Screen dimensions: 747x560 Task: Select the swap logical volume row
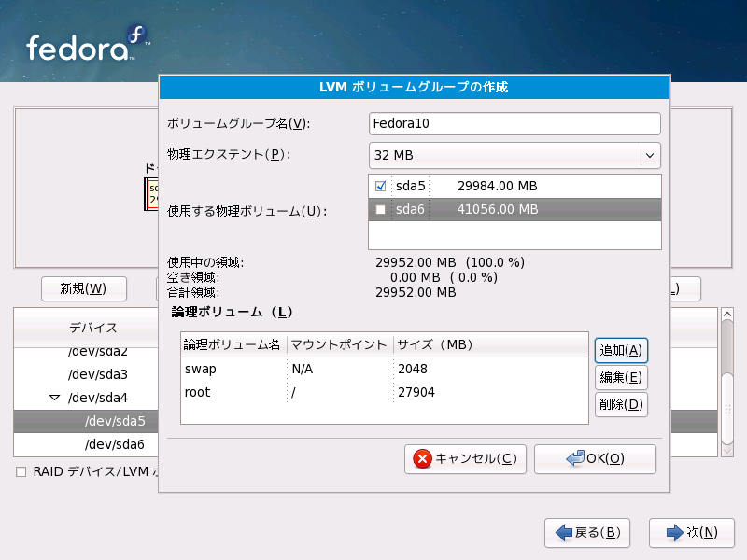tap(385, 369)
